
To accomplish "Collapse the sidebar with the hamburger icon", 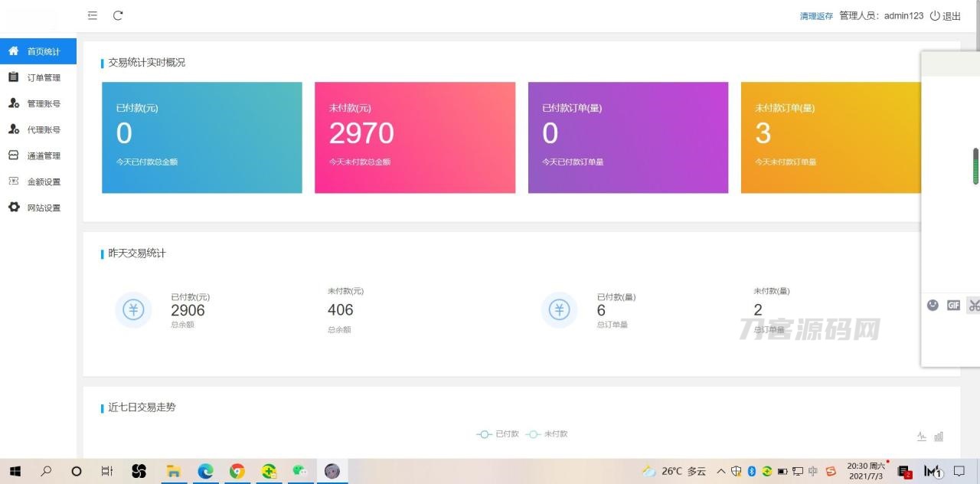I will click(x=92, y=15).
